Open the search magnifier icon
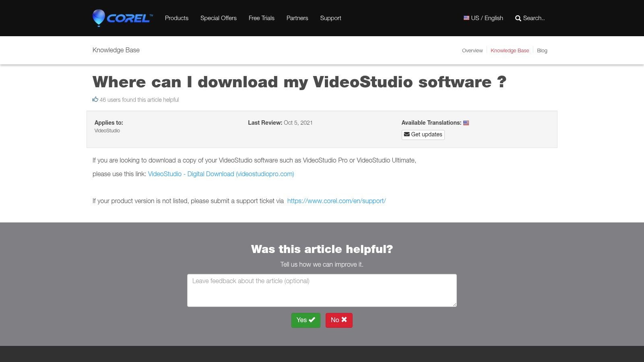This screenshot has height=362, width=644. pyautogui.click(x=518, y=18)
